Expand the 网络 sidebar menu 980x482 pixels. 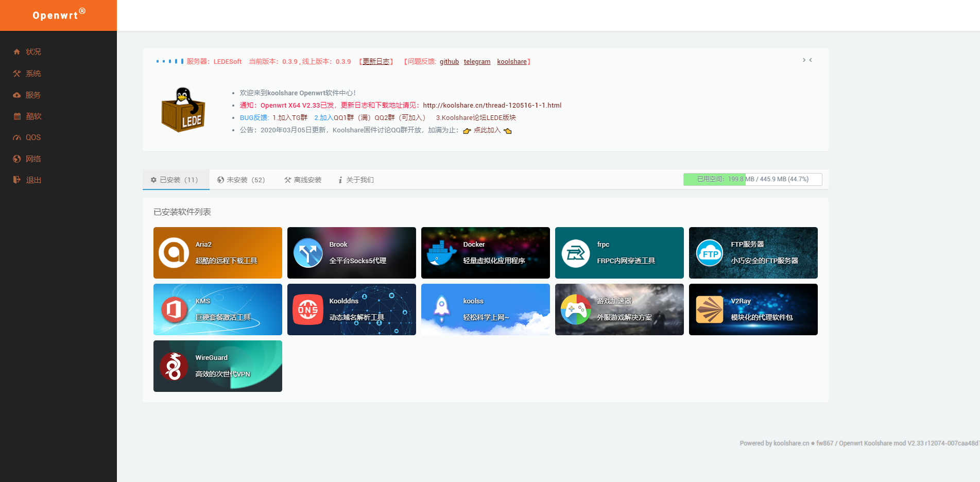(33, 159)
